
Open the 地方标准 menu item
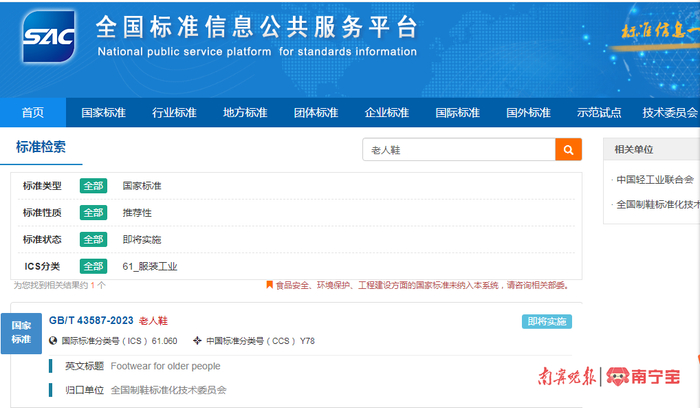pyautogui.click(x=245, y=112)
